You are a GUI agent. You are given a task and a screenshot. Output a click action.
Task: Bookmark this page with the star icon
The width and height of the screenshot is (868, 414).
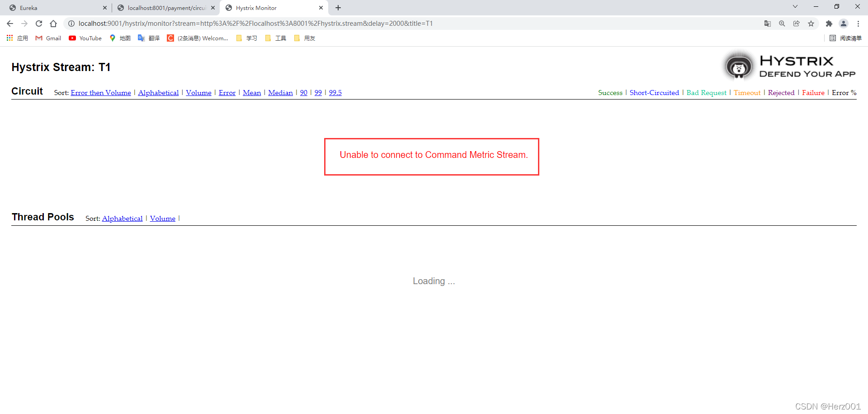coord(811,24)
